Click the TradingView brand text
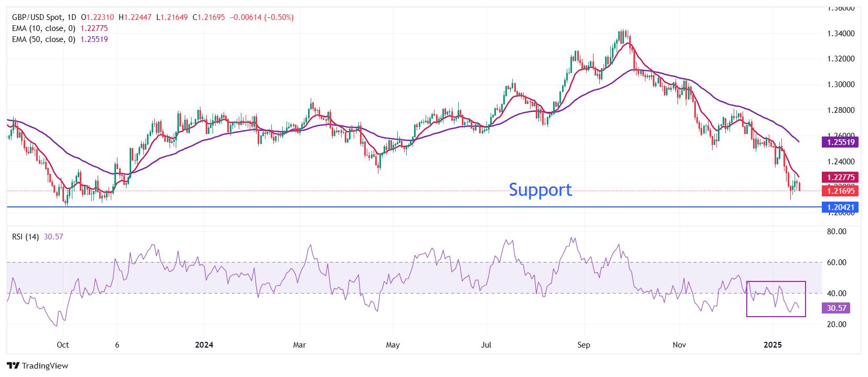The image size is (868, 377). [45, 366]
